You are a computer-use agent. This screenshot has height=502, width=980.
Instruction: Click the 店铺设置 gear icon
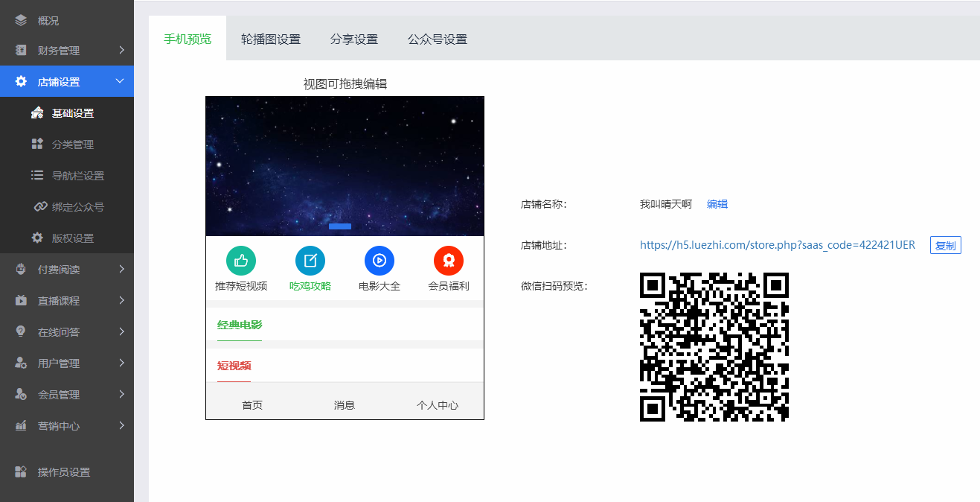[x=21, y=82]
